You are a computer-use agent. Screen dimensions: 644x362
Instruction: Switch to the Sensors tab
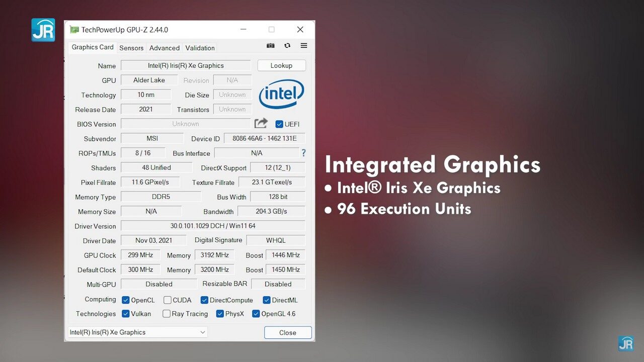[x=131, y=48]
